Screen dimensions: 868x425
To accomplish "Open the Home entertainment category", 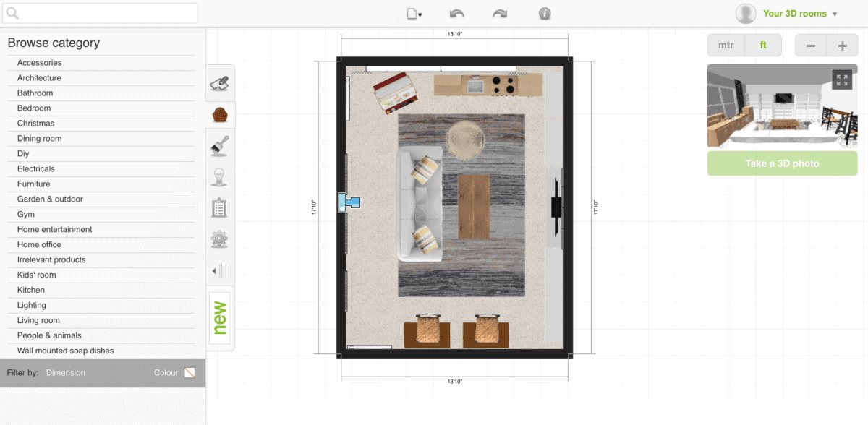I will pos(55,230).
